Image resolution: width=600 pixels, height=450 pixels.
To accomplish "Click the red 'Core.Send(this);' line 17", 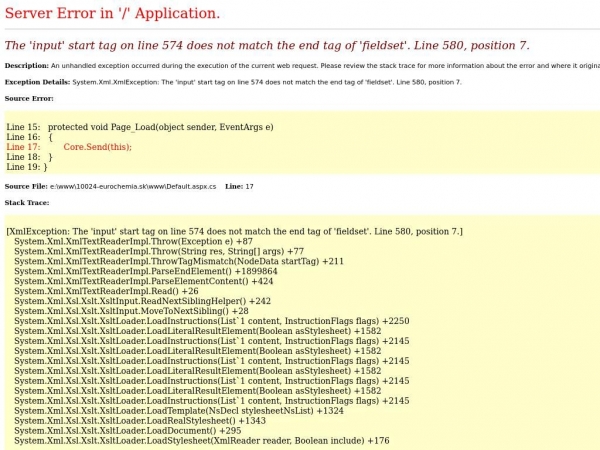I will [x=97, y=147].
